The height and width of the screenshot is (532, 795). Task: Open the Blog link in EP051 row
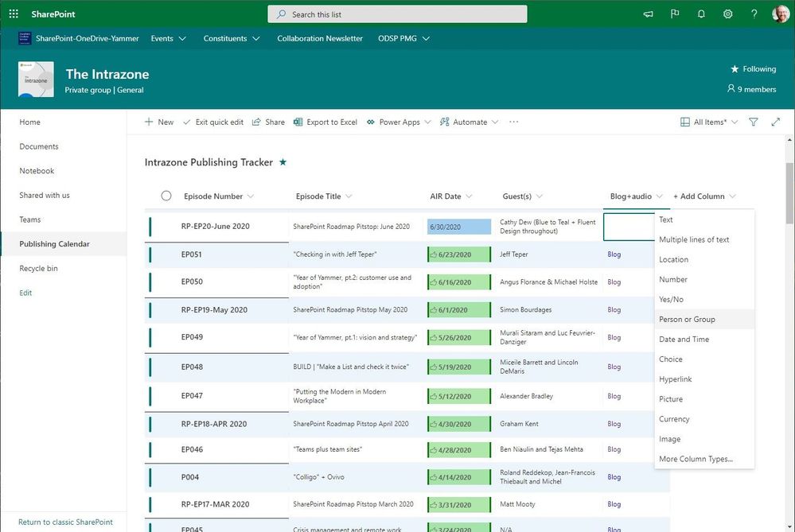pyautogui.click(x=614, y=254)
